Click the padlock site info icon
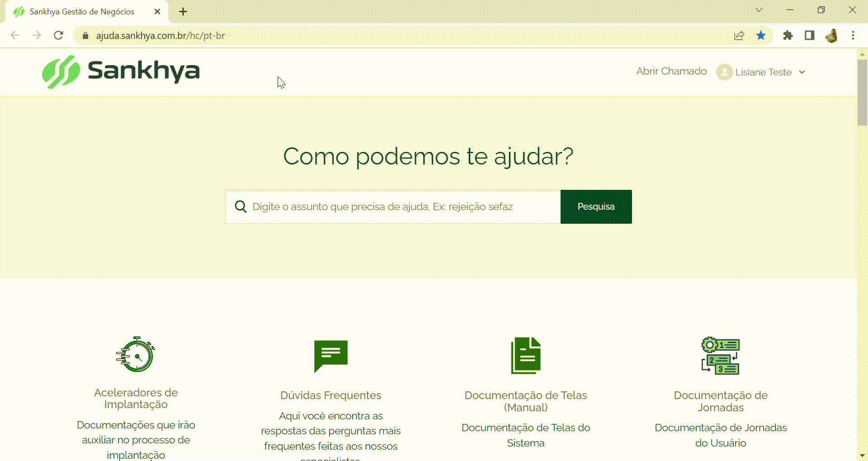Viewport: 868px width, 461px height. click(x=85, y=36)
